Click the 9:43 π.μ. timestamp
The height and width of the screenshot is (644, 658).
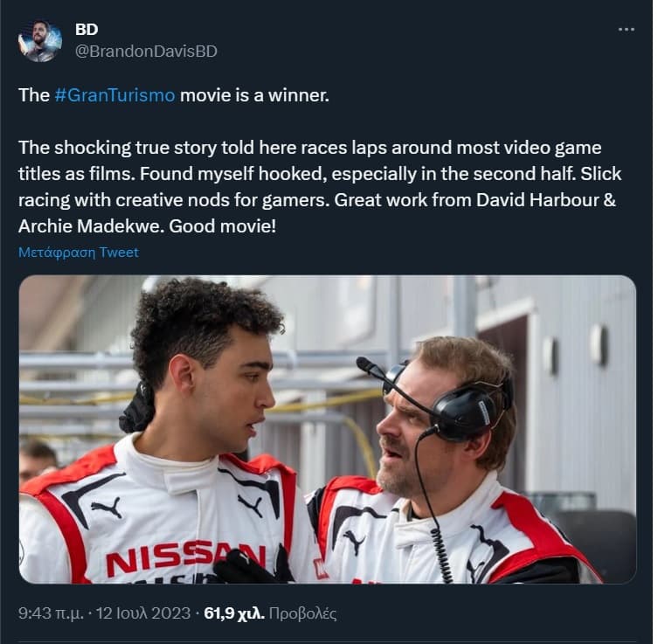pyautogui.click(x=52, y=613)
